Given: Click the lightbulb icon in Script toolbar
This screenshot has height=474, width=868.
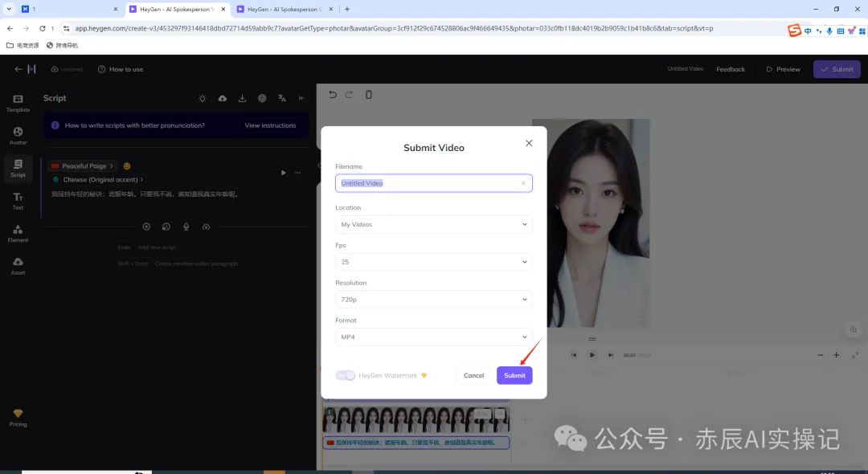Looking at the screenshot, I should click(x=202, y=98).
